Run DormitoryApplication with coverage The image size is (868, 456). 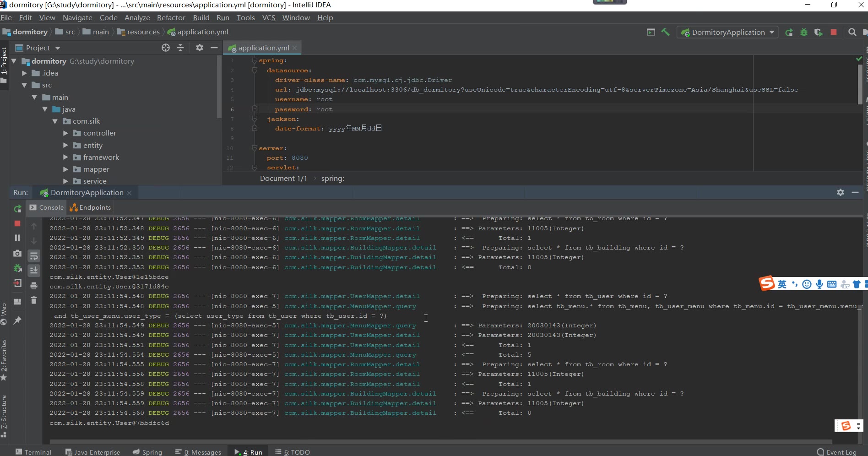point(818,33)
